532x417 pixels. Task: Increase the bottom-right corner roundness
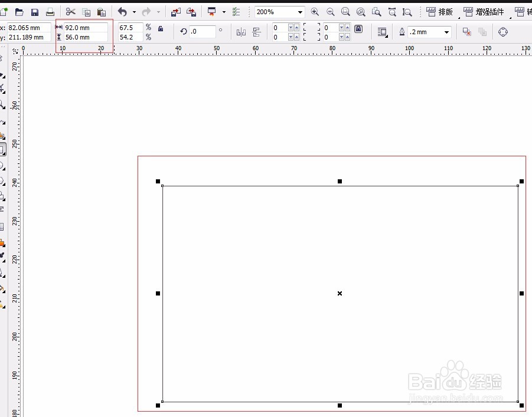pos(347,37)
